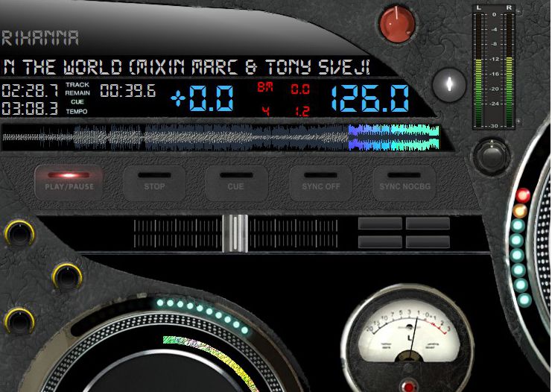Image resolution: width=552 pixels, height=392 pixels.
Task: Click the track waveform overview near highlighted end
Action: pyautogui.click(x=394, y=138)
